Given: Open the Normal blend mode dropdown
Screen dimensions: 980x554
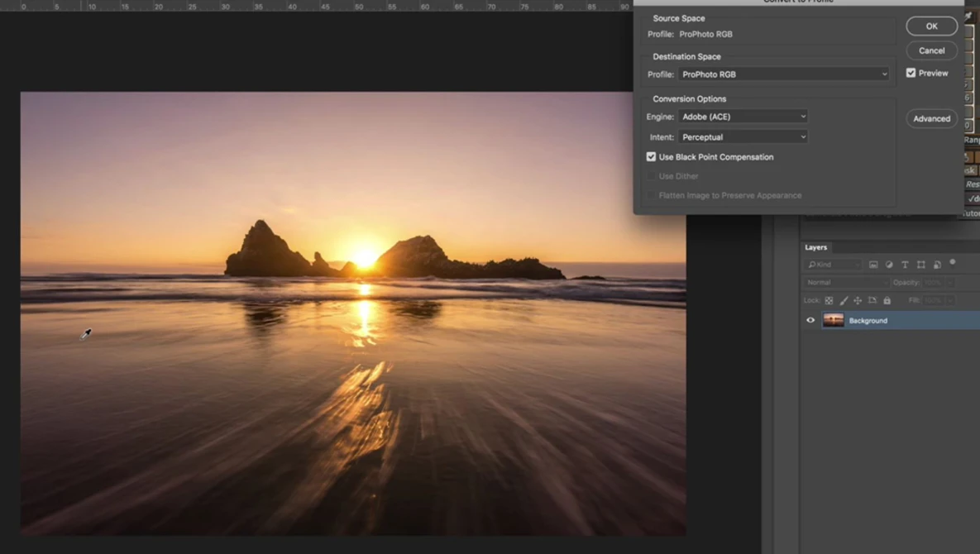Looking at the screenshot, I should click(847, 282).
